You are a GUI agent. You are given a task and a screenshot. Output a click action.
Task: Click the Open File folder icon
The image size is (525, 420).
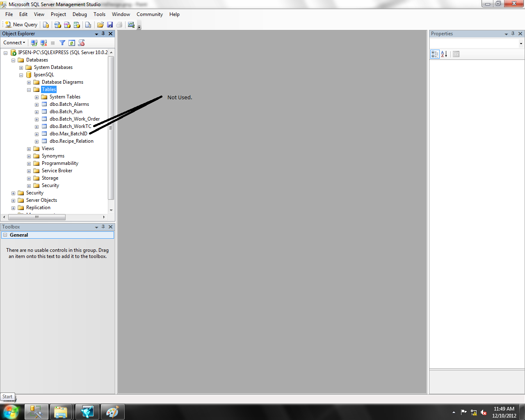100,25
